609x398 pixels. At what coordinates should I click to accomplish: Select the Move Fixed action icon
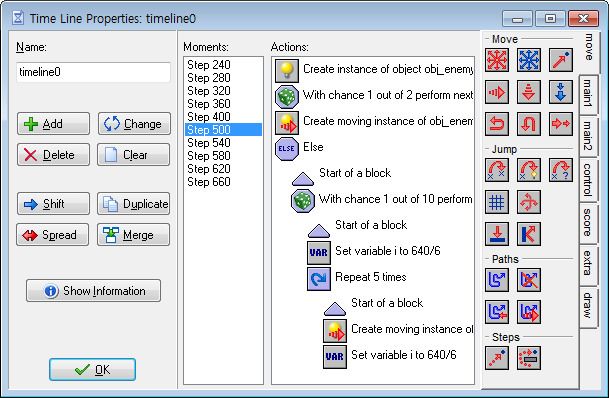click(497, 60)
